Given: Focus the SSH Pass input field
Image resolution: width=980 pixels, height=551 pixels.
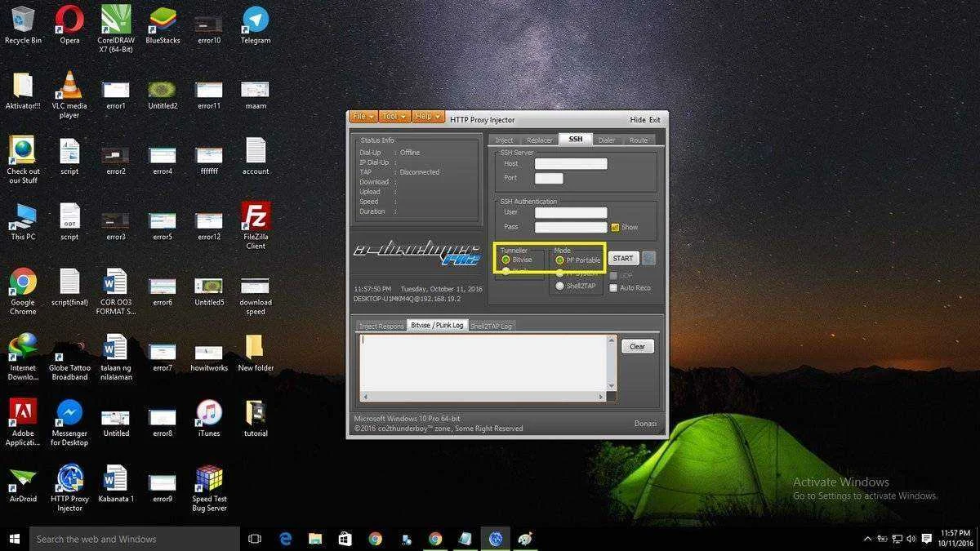Looking at the screenshot, I should coord(571,227).
